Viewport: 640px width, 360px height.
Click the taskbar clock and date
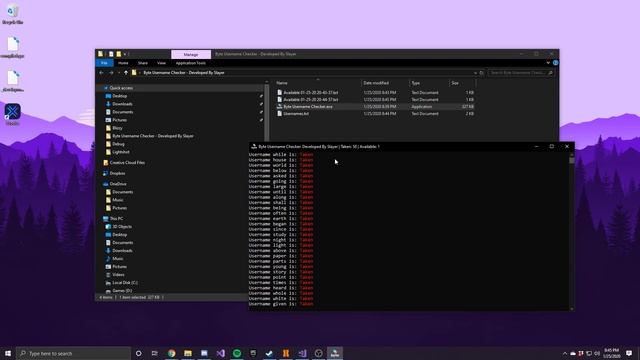click(611, 353)
